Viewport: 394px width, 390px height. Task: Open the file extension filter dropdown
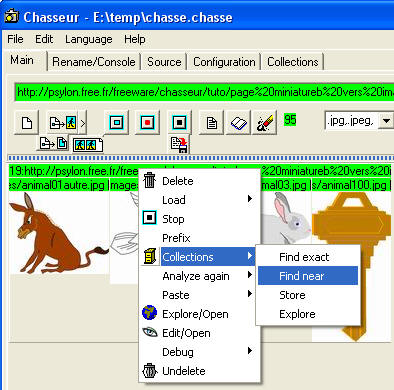[x=386, y=121]
